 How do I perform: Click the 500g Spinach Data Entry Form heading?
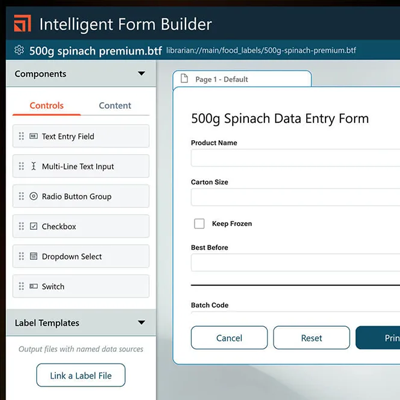click(280, 119)
